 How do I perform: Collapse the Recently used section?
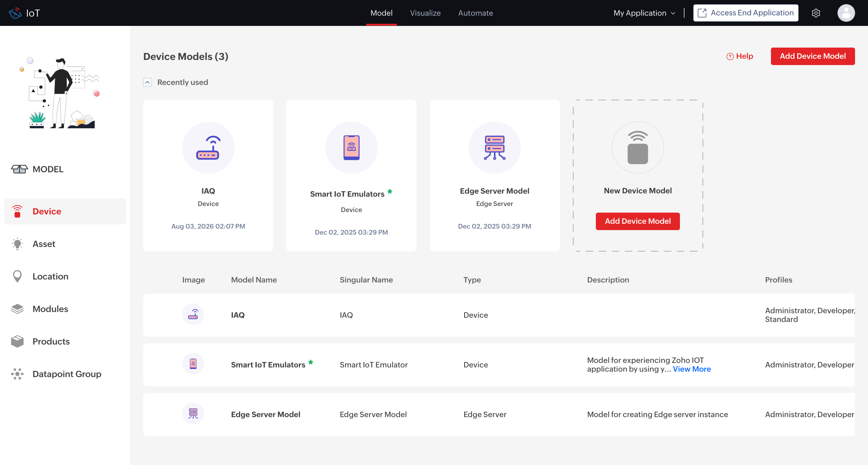coord(148,83)
